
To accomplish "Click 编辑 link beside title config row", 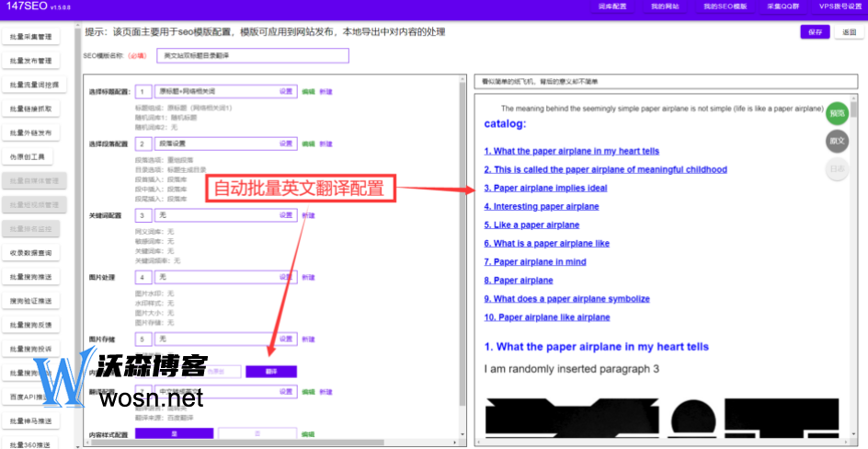I will tap(308, 92).
